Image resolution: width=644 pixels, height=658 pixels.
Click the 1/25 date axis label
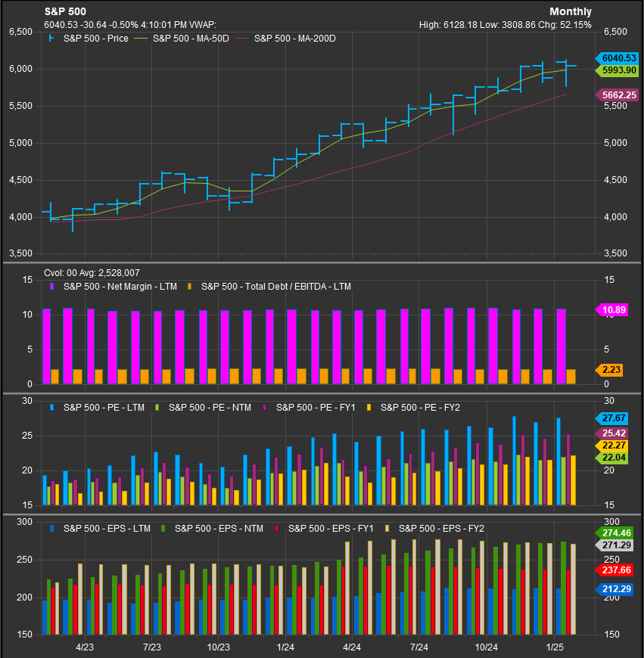coord(555,647)
